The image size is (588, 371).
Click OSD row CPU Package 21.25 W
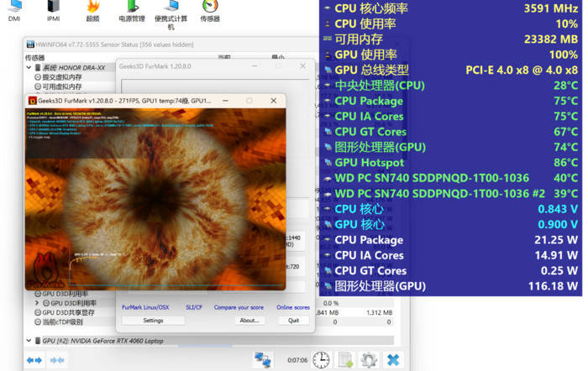click(x=451, y=240)
